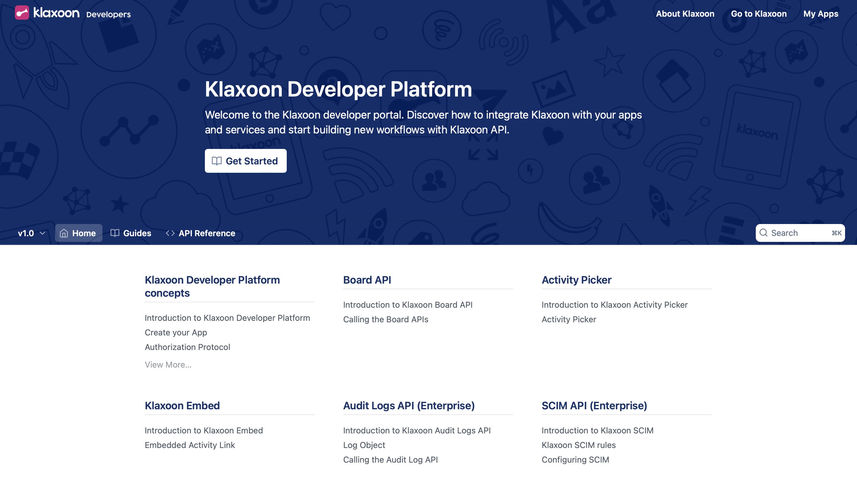This screenshot has width=857, height=504.
Task: Open My Apps in top navigation
Action: 821,14
